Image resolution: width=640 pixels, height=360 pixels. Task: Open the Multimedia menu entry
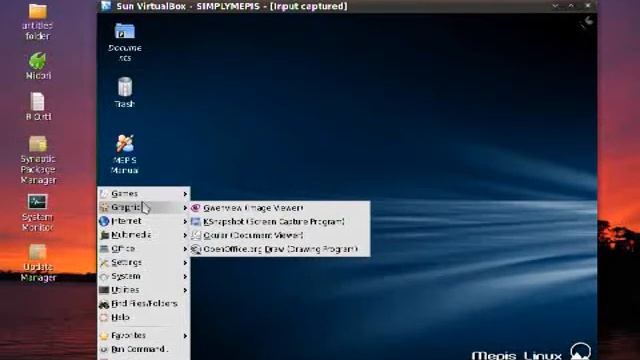click(x=144, y=235)
